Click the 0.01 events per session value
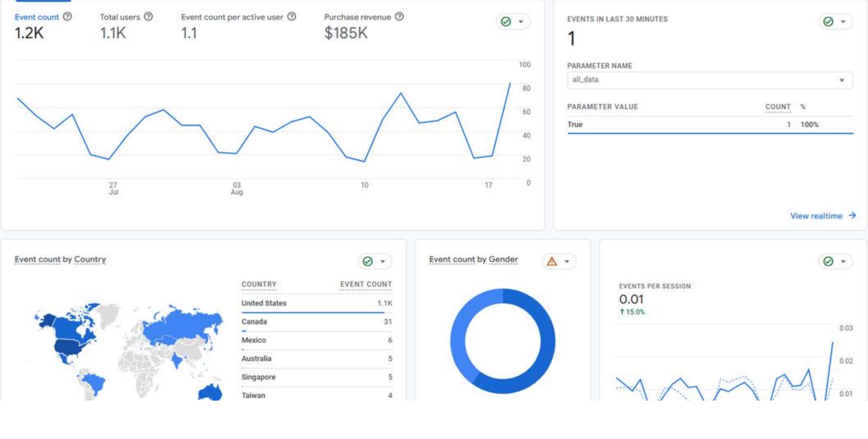Viewport: 868px width, 439px height. point(631,299)
